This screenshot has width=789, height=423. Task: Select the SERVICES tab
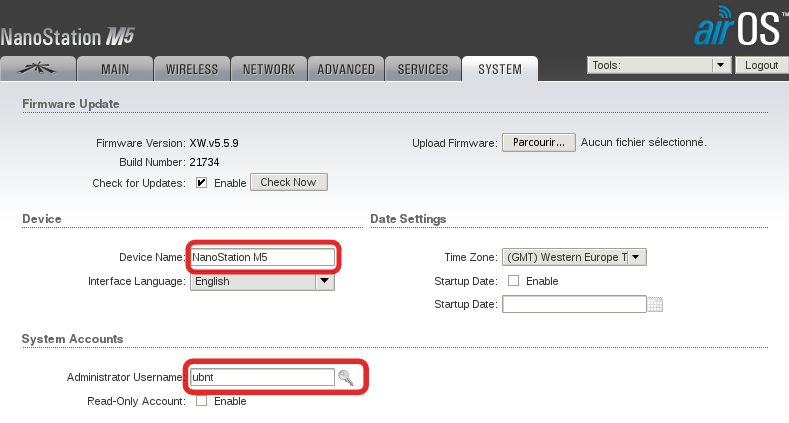[x=422, y=69]
